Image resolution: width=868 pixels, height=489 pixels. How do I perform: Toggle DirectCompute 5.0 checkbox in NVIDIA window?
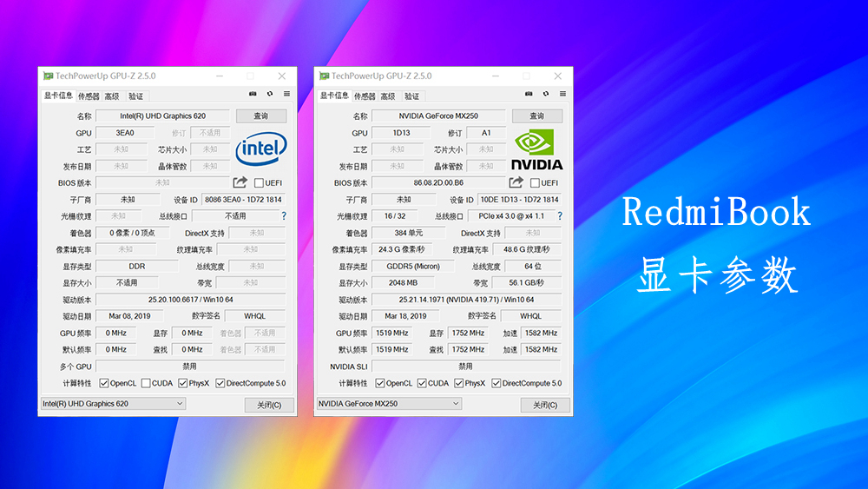pyautogui.click(x=496, y=383)
